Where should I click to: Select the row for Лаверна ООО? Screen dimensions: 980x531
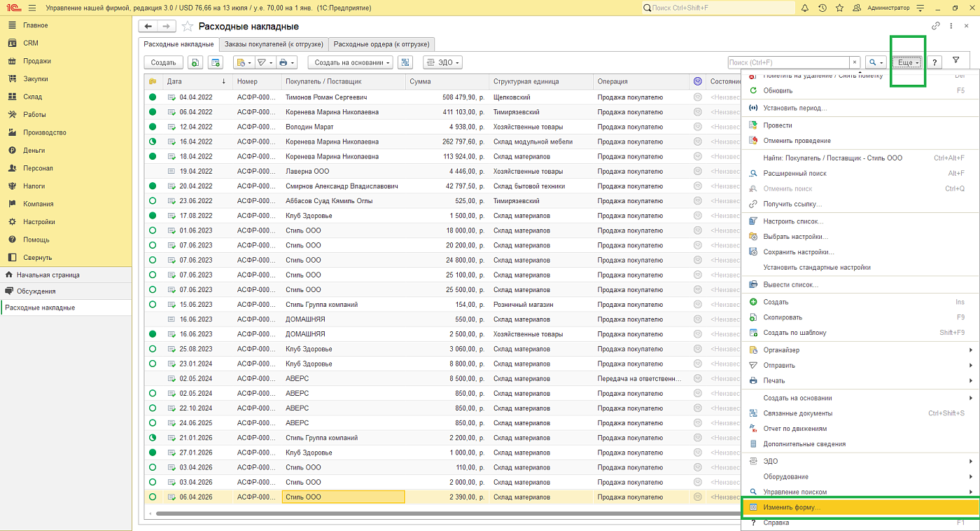click(x=442, y=171)
